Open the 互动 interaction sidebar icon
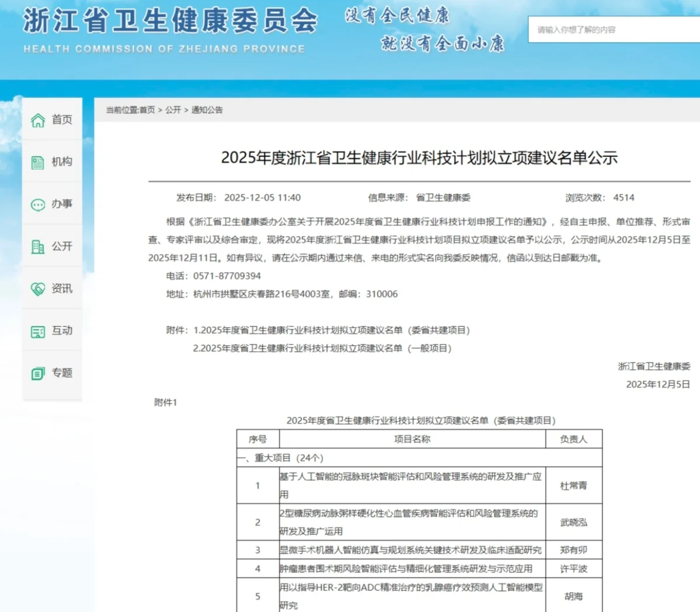 pos(37,331)
